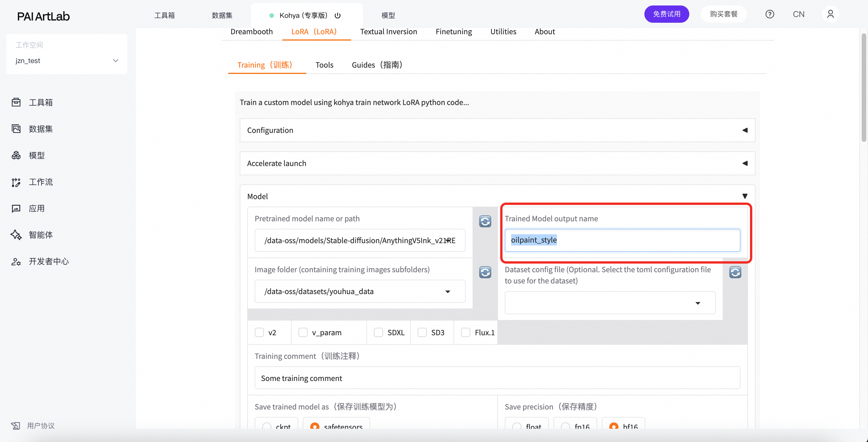
Task: Click the Training comment text field
Action: [x=497, y=378]
